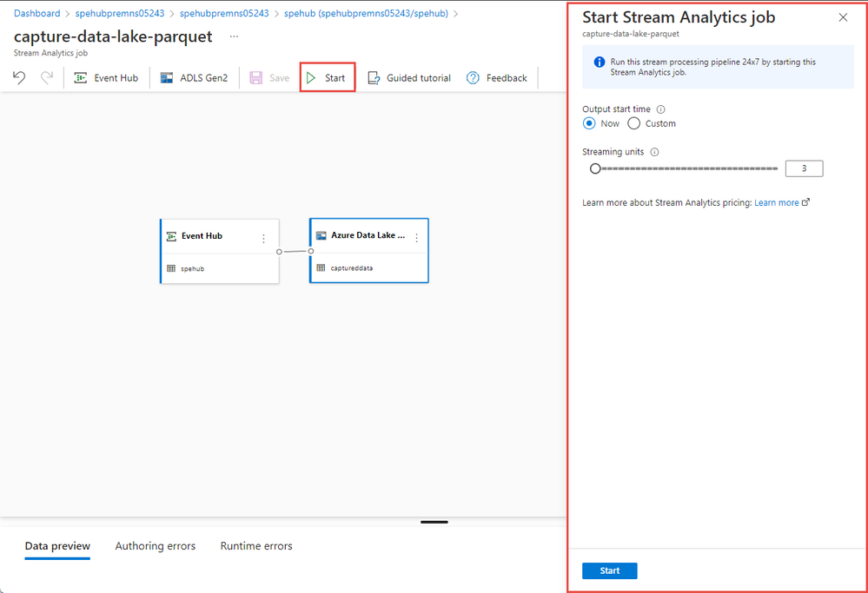Open the second spehubpremns05243 breadcrumb
Viewport: 868px width, 593px height.
click(x=224, y=13)
